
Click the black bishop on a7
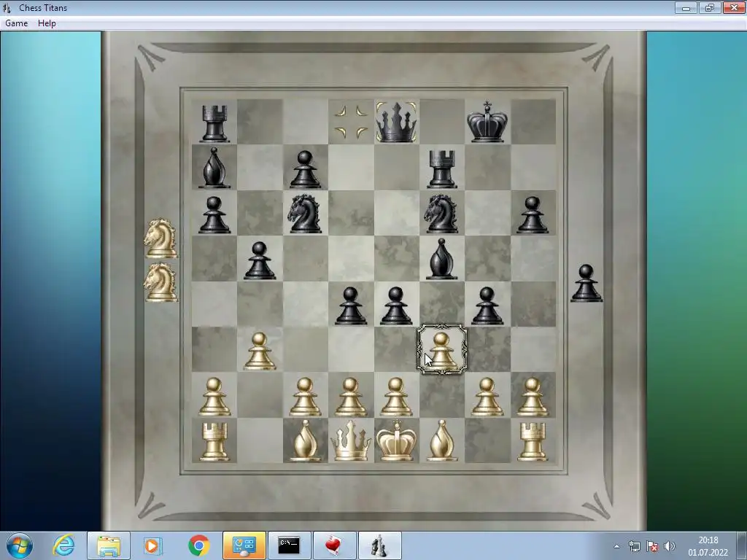(x=214, y=168)
